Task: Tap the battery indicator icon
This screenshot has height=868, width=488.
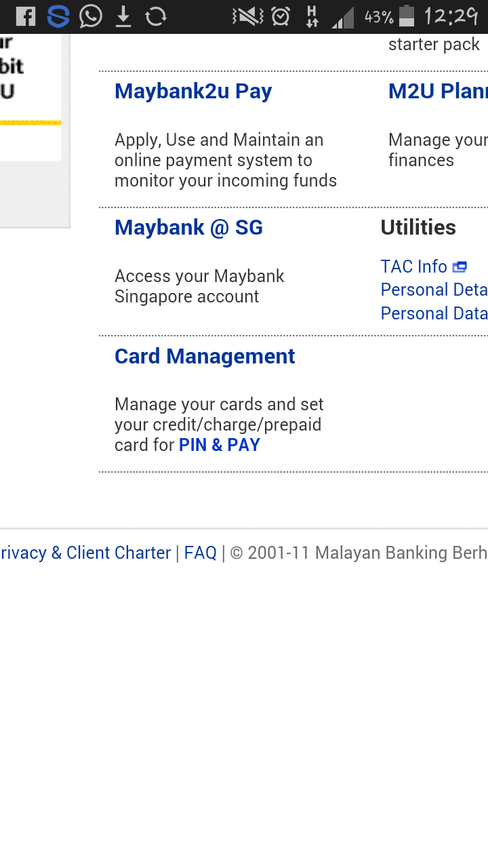Action: 407,16
